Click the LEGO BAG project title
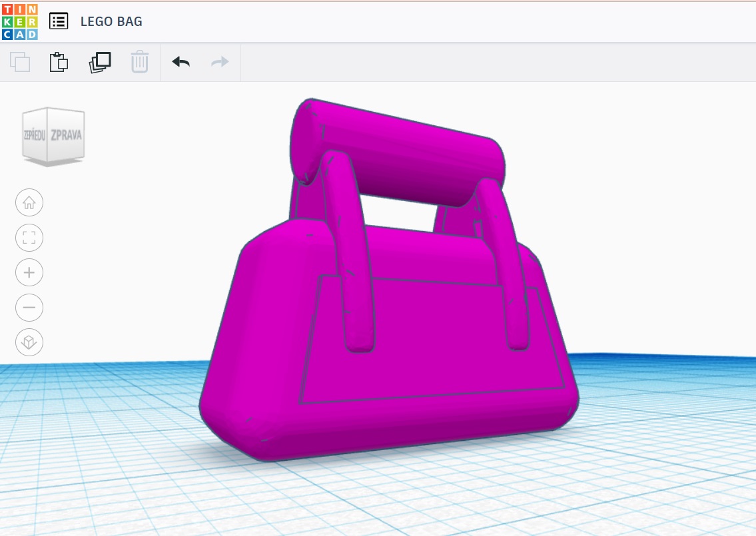Viewport: 756px width, 536px height. (111, 22)
